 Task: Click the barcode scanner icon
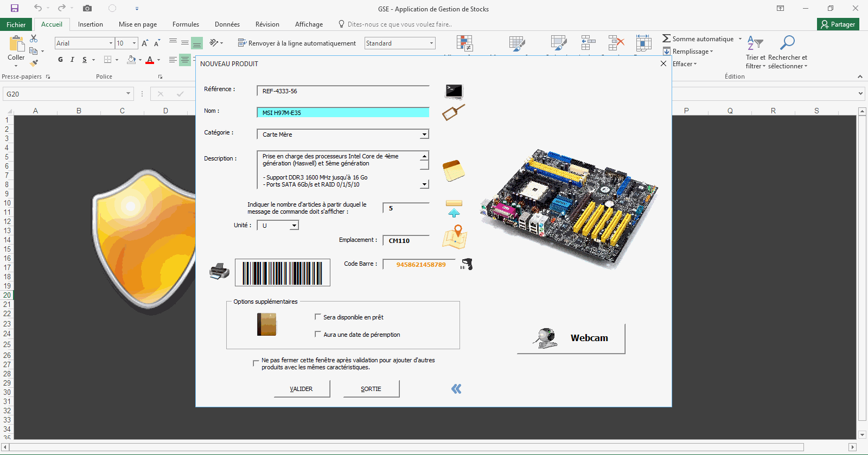pos(467,264)
